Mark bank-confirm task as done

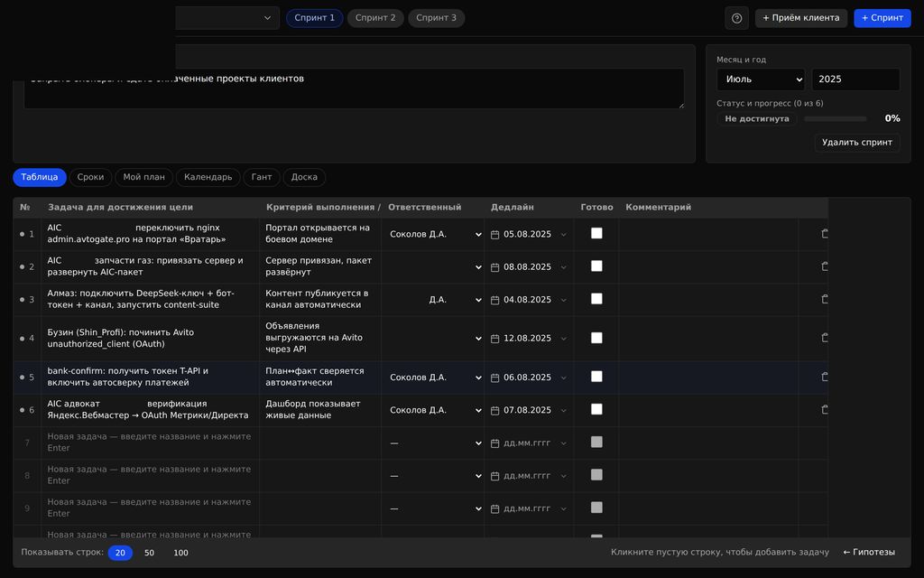tap(596, 377)
